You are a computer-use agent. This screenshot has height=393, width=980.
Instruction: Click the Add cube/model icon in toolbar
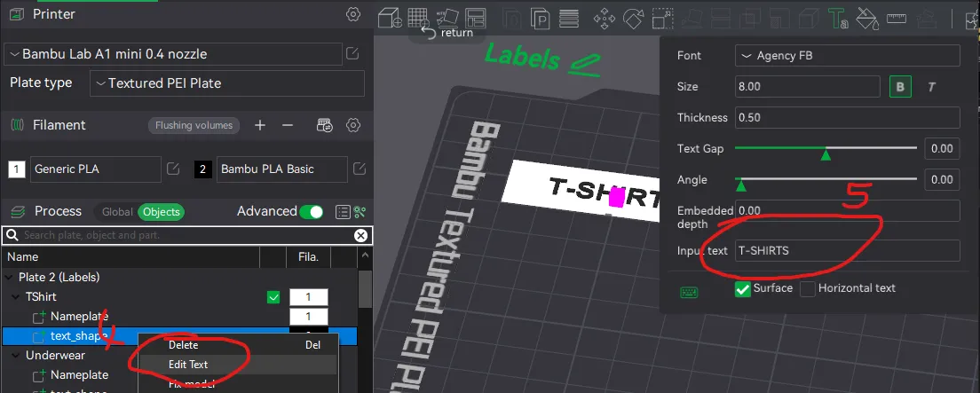tap(390, 18)
